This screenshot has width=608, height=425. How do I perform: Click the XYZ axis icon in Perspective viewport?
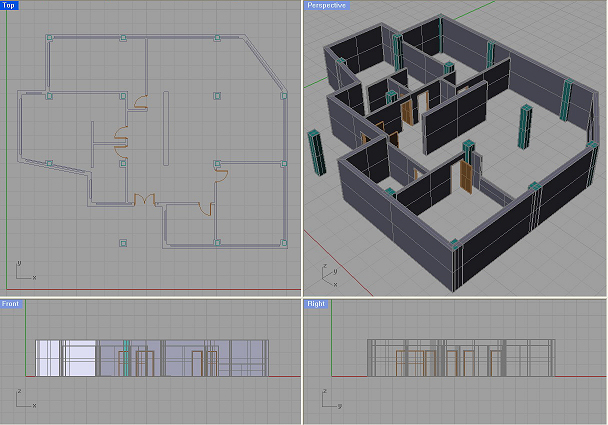pos(327,270)
